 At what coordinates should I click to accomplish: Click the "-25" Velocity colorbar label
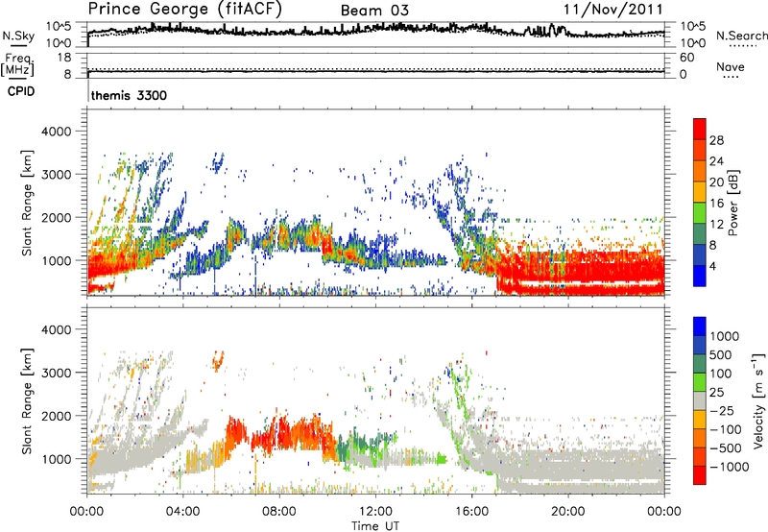[x=722, y=410]
